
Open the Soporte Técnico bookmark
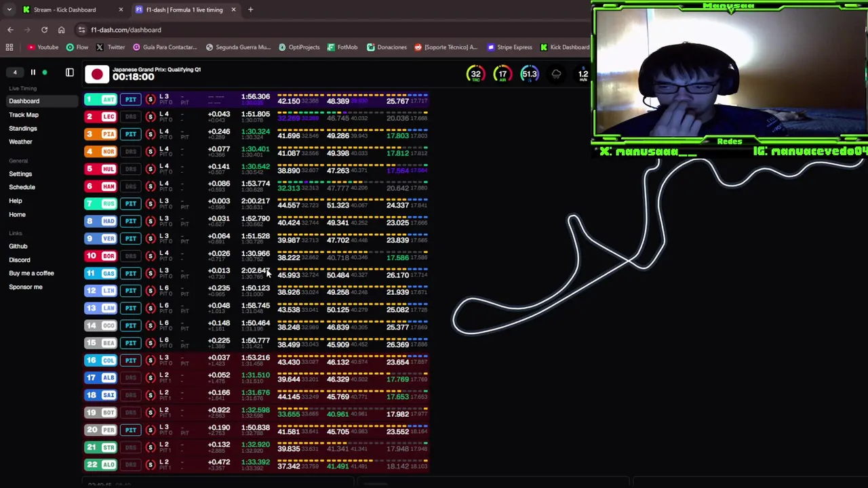(446, 47)
